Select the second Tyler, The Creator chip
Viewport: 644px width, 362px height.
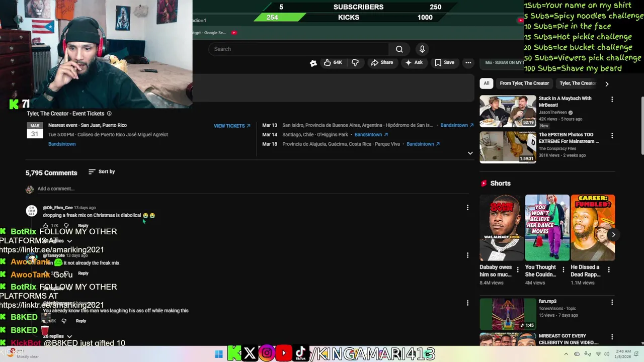[x=578, y=83]
